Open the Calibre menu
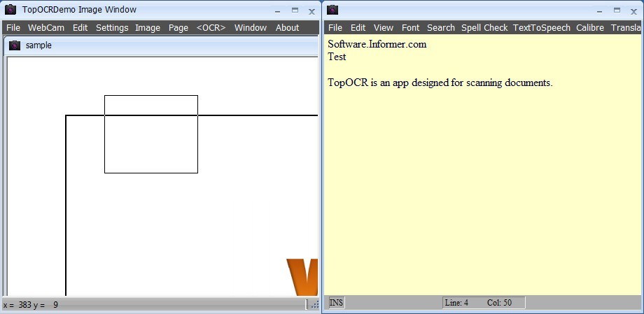Image resolution: width=644 pixels, height=314 pixels. click(x=590, y=28)
